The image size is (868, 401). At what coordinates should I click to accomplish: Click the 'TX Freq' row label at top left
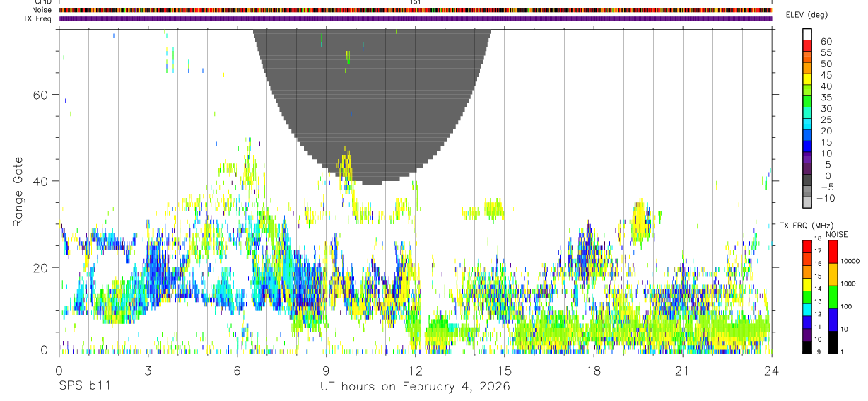(x=38, y=18)
